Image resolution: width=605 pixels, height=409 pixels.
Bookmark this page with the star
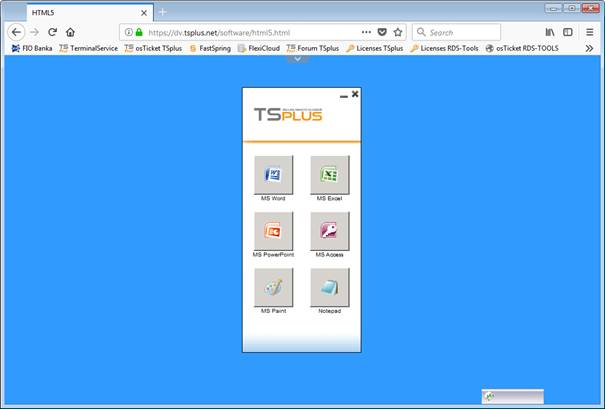pyautogui.click(x=398, y=32)
